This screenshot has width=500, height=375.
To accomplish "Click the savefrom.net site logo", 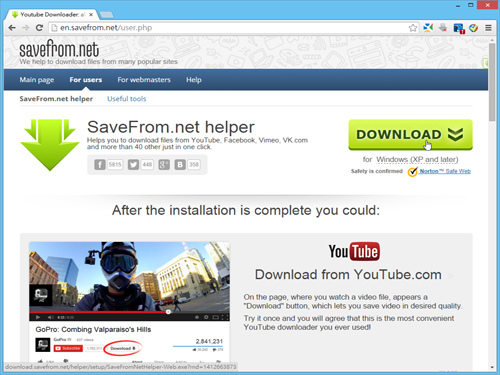I will pyautogui.click(x=59, y=49).
